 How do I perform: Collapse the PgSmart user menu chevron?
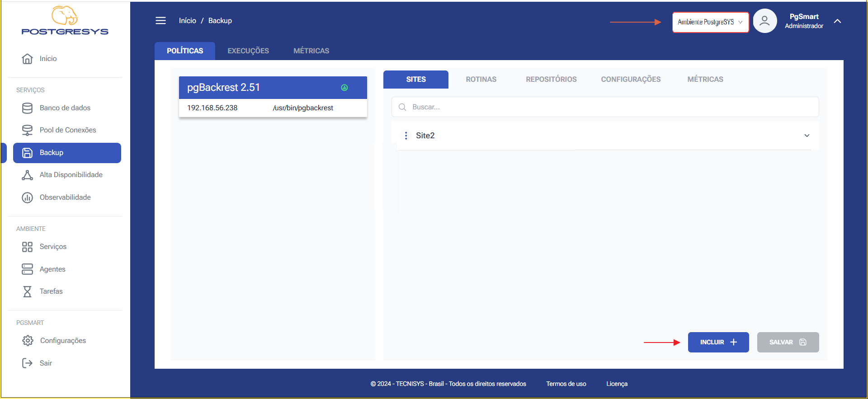[837, 21]
